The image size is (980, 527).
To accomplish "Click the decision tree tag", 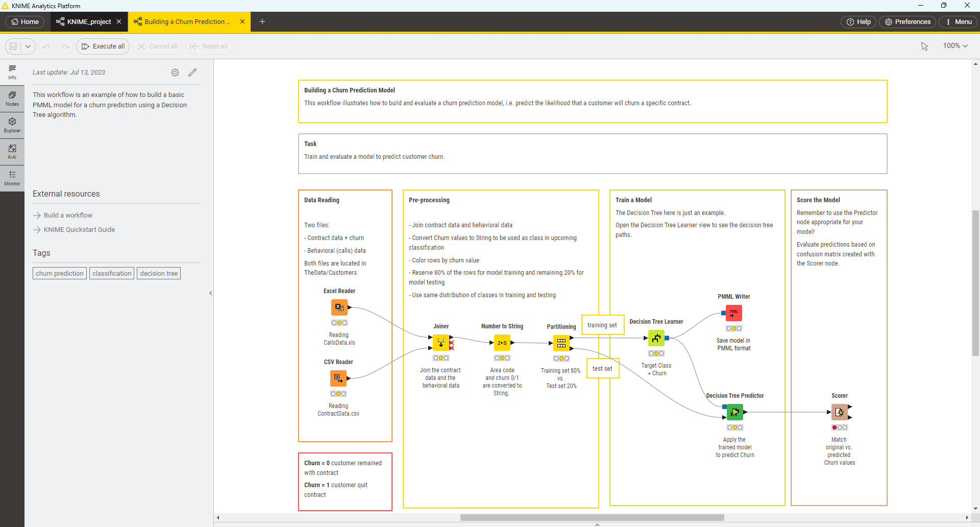I will click(159, 273).
